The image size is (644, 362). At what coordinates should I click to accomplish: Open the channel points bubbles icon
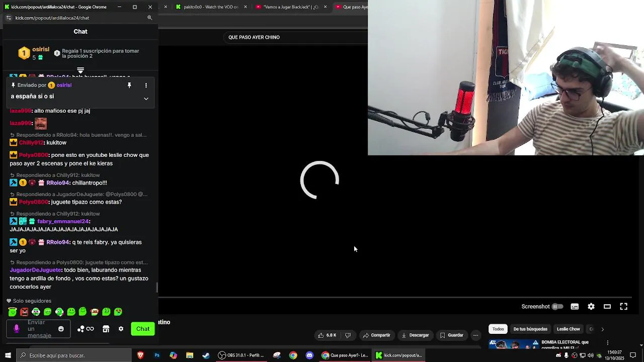(x=80, y=329)
